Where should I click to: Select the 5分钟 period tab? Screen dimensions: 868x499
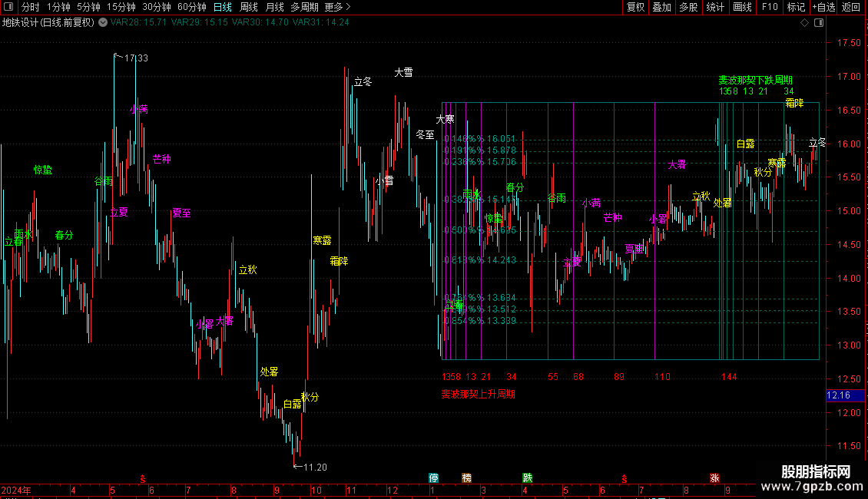pos(88,7)
